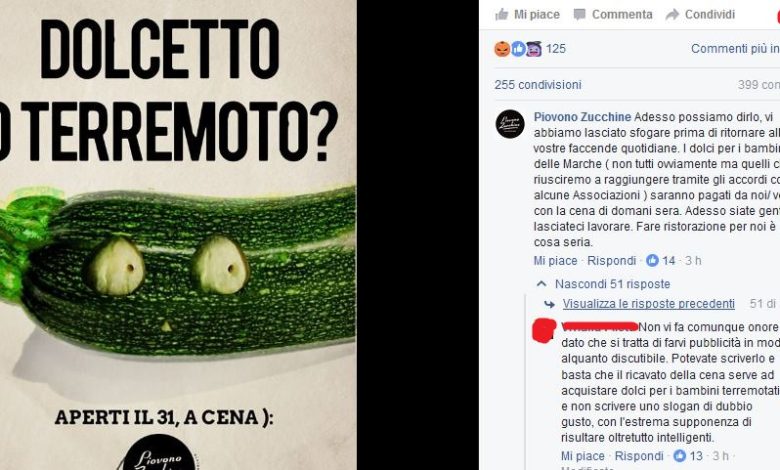Open the 255 condivisioni list
780x470 pixels.
pyautogui.click(x=538, y=85)
